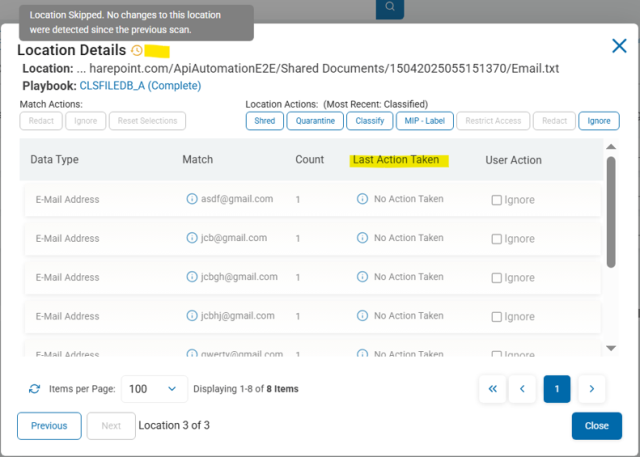640x457 pixels.
Task: Check Ignore for asdf@gmail.com row
Action: (496, 200)
